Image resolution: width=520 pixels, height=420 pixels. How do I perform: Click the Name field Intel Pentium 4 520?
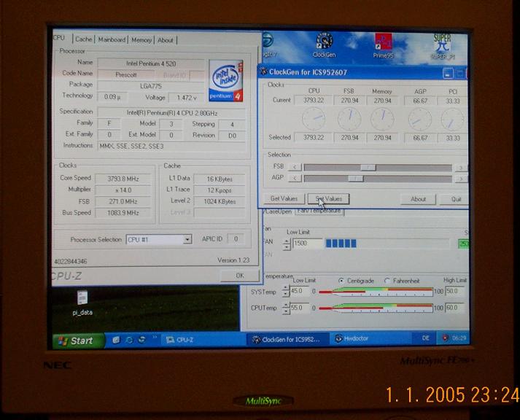pyautogui.click(x=151, y=63)
